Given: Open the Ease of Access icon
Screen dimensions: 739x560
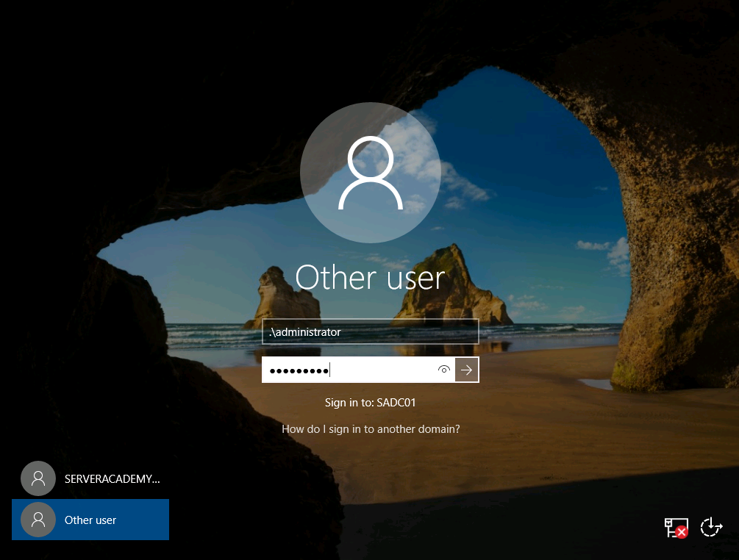Looking at the screenshot, I should point(711,527).
